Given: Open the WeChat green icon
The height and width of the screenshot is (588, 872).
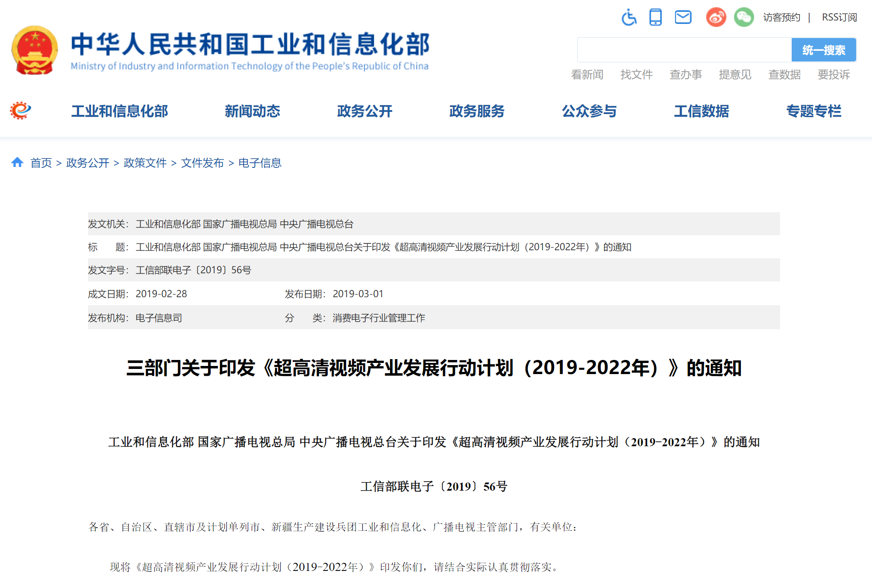Looking at the screenshot, I should pyautogui.click(x=743, y=18).
